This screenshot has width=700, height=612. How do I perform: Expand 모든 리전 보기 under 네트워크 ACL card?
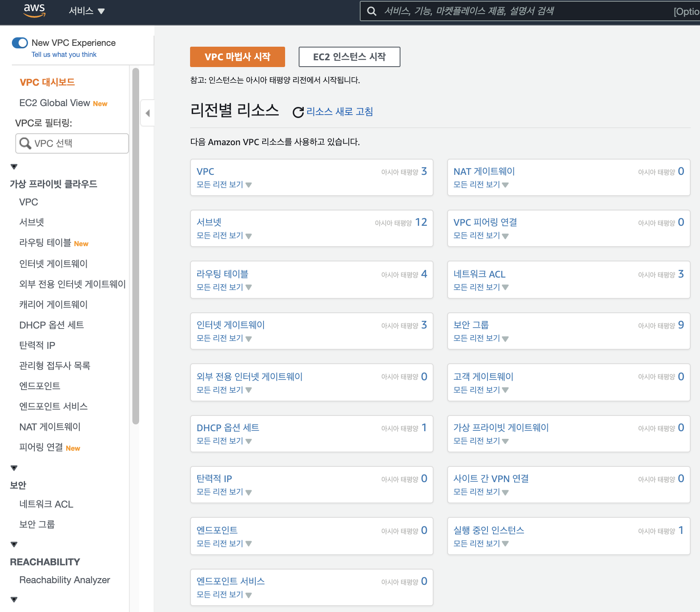click(x=481, y=287)
